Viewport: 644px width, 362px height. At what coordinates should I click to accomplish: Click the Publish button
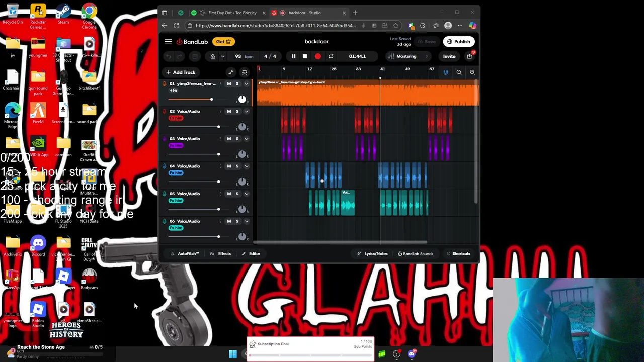click(x=458, y=42)
